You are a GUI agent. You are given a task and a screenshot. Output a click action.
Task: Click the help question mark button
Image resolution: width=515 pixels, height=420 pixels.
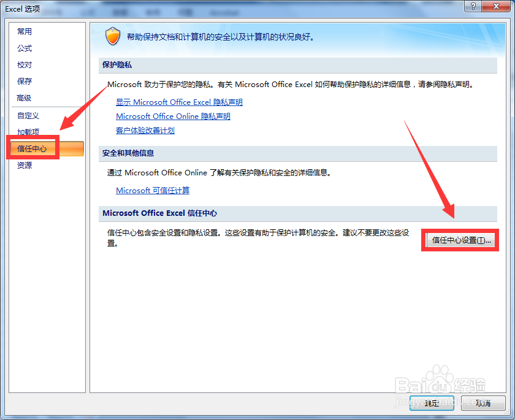pos(473,6)
